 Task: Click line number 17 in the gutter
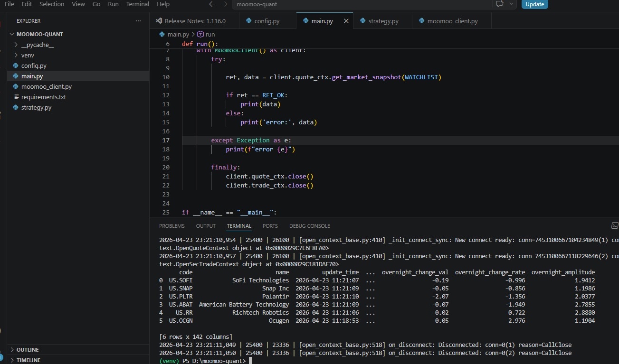pos(166,140)
